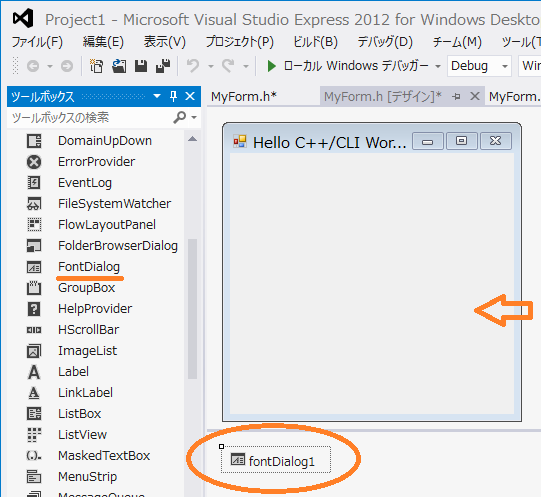Click the Save All toolbar icon
541x497 pixels.
click(x=163, y=66)
